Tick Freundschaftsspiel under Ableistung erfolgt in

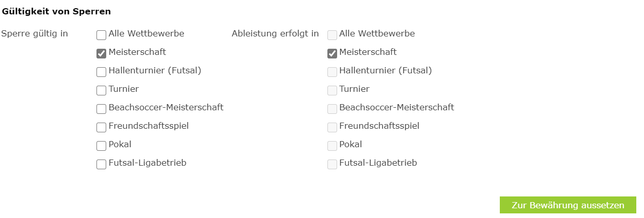coord(332,127)
